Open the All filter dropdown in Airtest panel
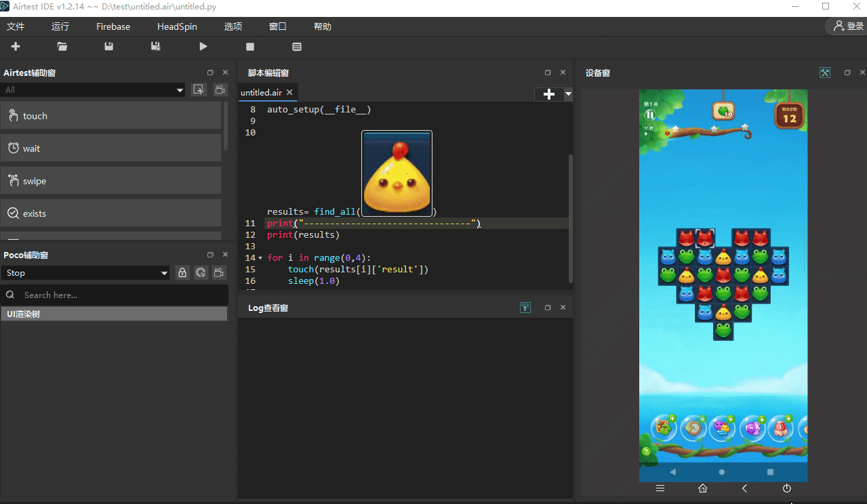This screenshot has width=867, height=504. click(94, 89)
